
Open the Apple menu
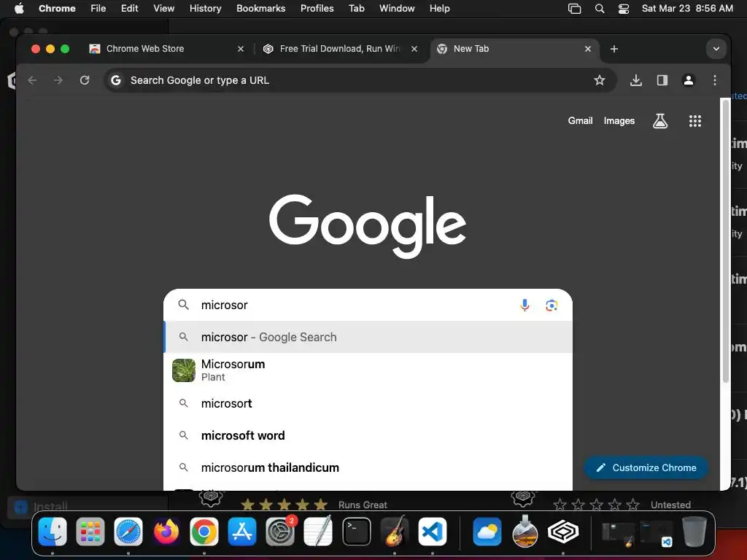pos(19,9)
